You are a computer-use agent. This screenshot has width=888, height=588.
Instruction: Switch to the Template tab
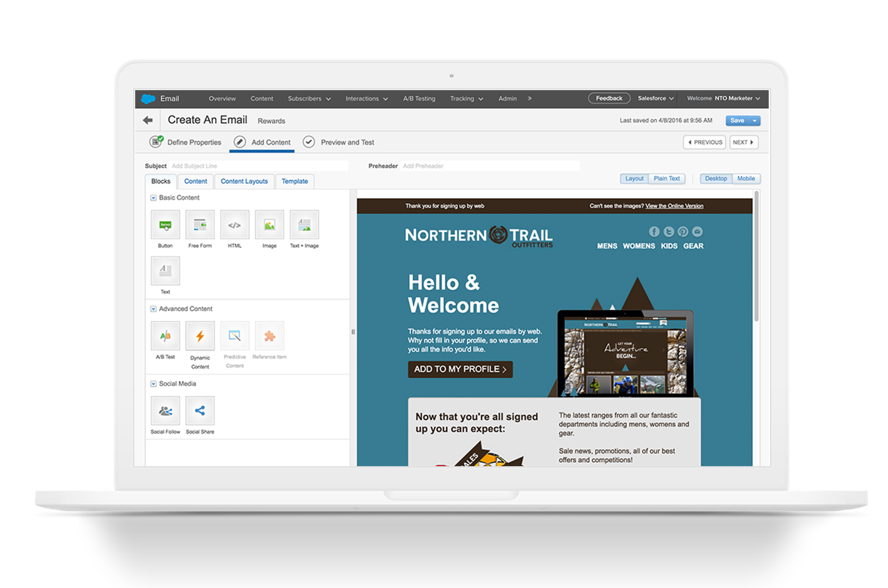(x=295, y=181)
